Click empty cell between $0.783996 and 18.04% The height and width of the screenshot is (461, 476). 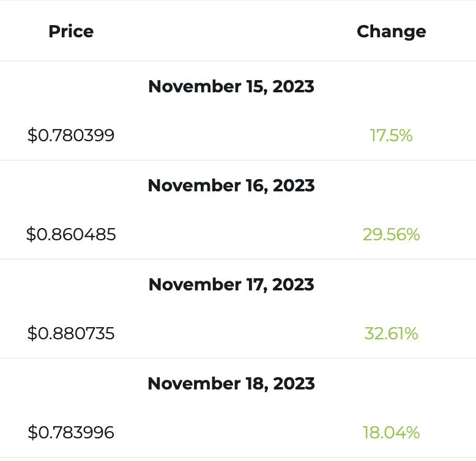click(231, 432)
